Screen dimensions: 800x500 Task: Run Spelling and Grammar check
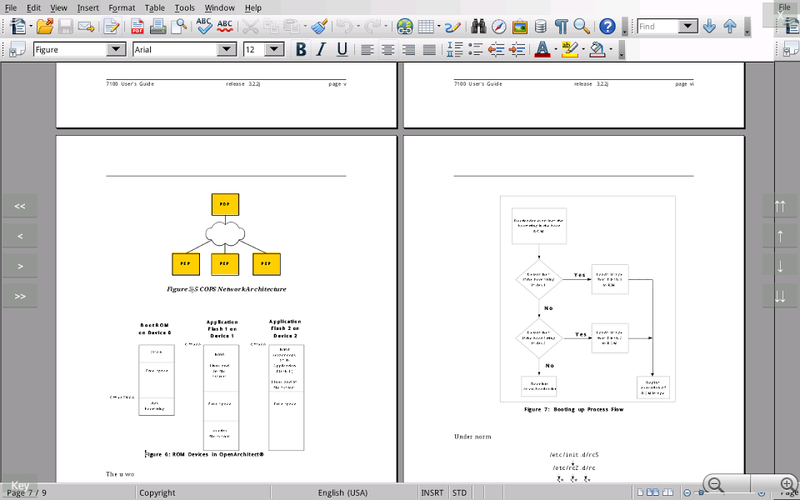click(x=204, y=26)
